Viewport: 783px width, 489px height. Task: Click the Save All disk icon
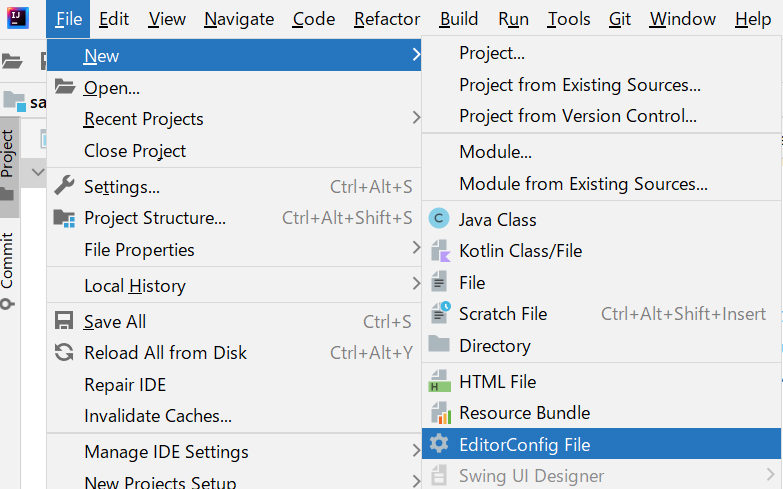[65, 322]
